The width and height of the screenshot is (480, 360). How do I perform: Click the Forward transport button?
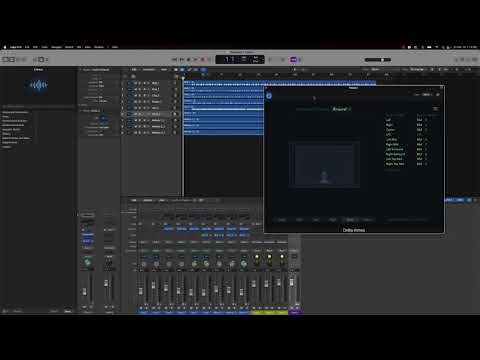182,60
